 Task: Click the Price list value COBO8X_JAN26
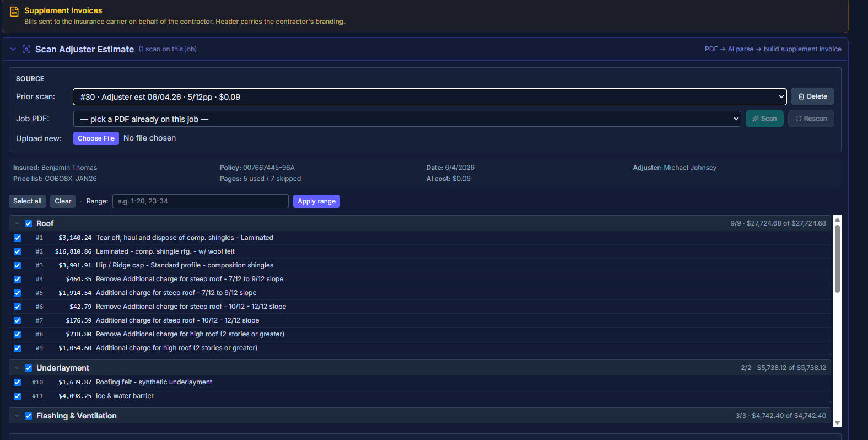click(71, 179)
